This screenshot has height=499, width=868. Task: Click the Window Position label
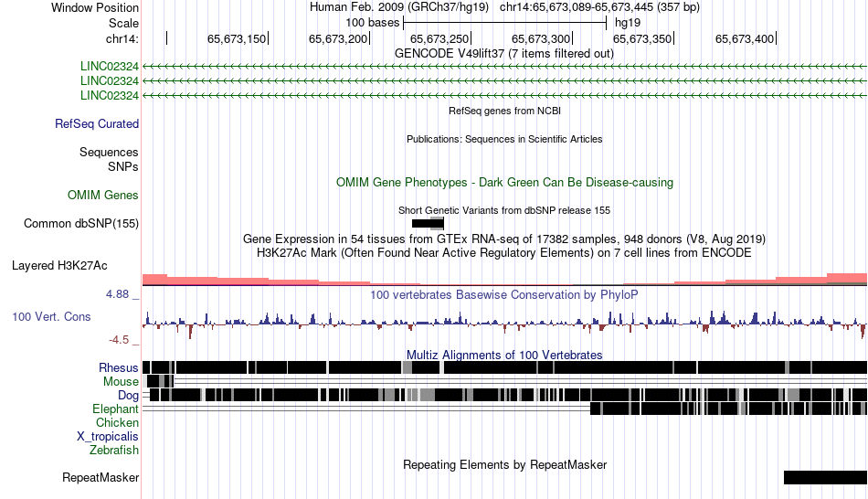point(95,7)
